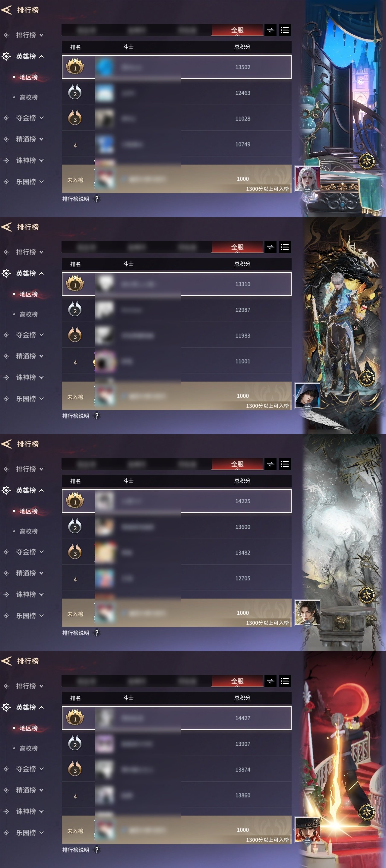386x868 pixels.
Task: Switch to the 全服 tab above the 14225 leaderboard
Action: tap(237, 464)
